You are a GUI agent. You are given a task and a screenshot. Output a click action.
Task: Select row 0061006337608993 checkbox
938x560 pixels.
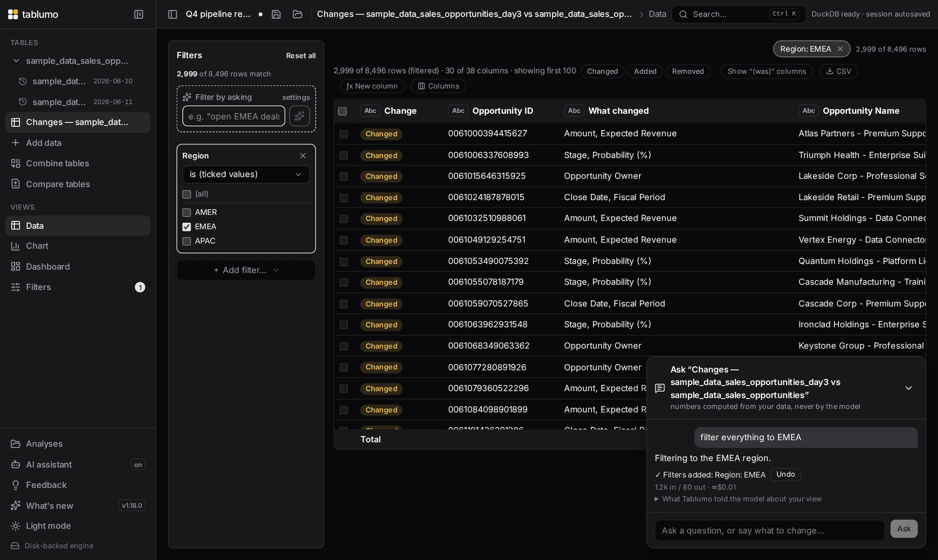343,155
